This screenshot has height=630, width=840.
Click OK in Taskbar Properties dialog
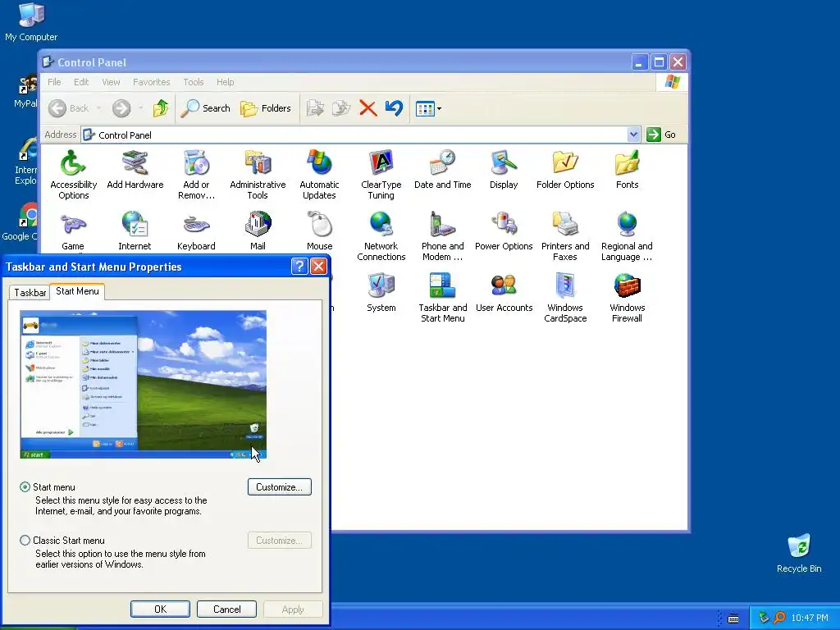click(160, 609)
